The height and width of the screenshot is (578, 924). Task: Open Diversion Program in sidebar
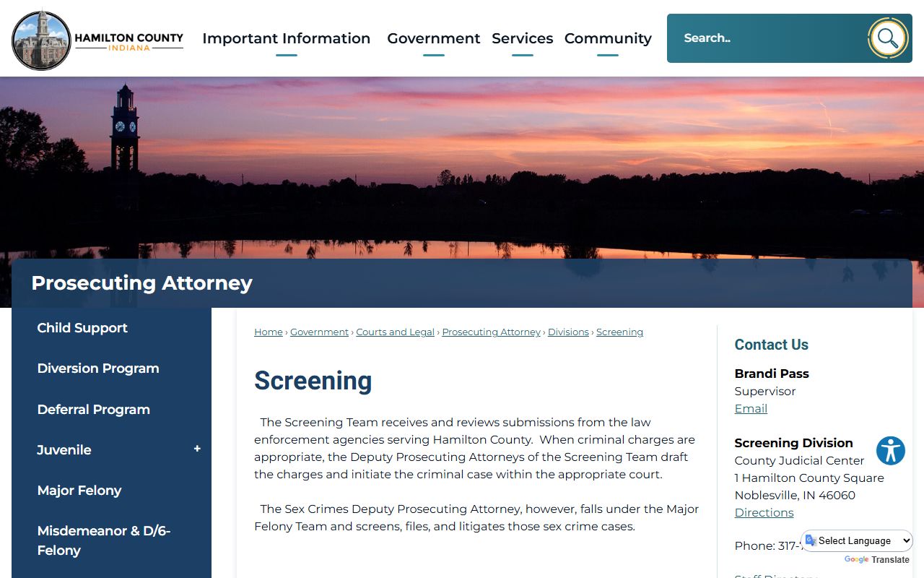click(98, 368)
